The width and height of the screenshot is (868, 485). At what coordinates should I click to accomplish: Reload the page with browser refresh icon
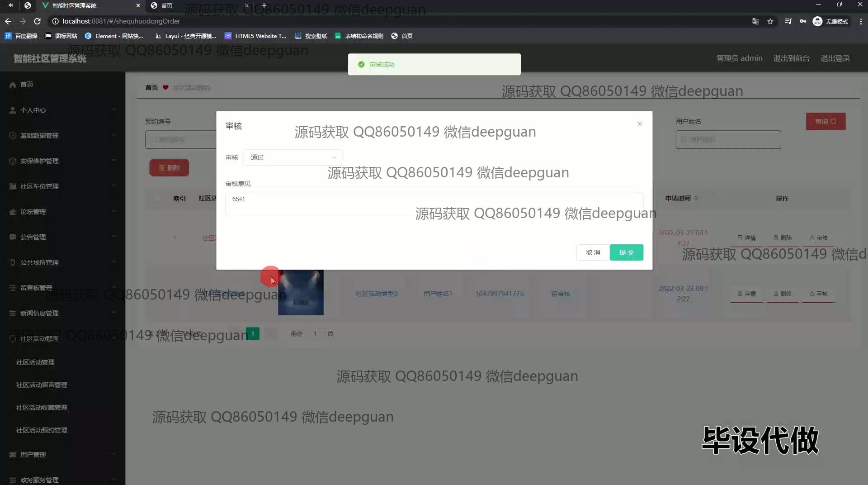[x=38, y=21]
